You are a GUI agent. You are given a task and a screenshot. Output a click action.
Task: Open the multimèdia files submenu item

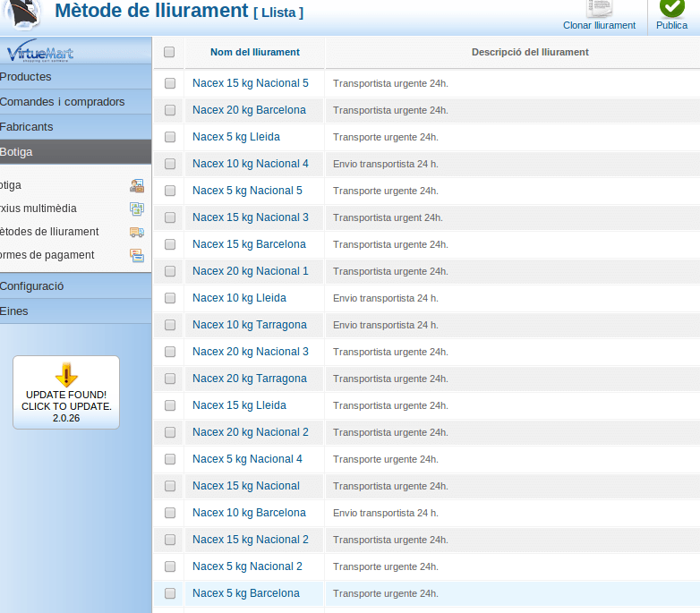pos(38,209)
